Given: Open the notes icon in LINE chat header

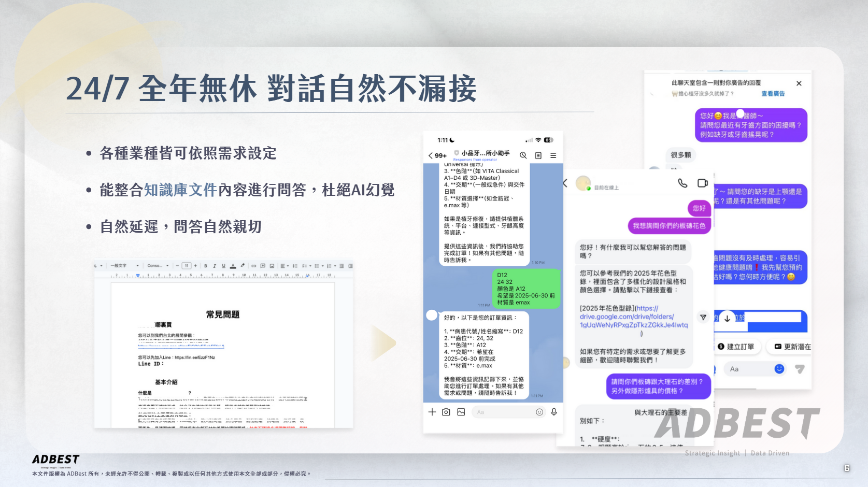Looking at the screenshot, I should tap(538, 155).
